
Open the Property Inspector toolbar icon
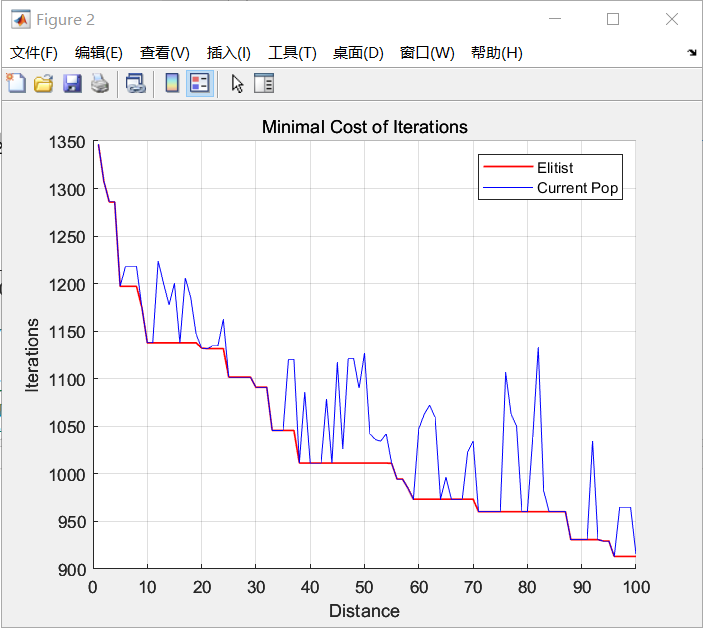pos(264,83)
